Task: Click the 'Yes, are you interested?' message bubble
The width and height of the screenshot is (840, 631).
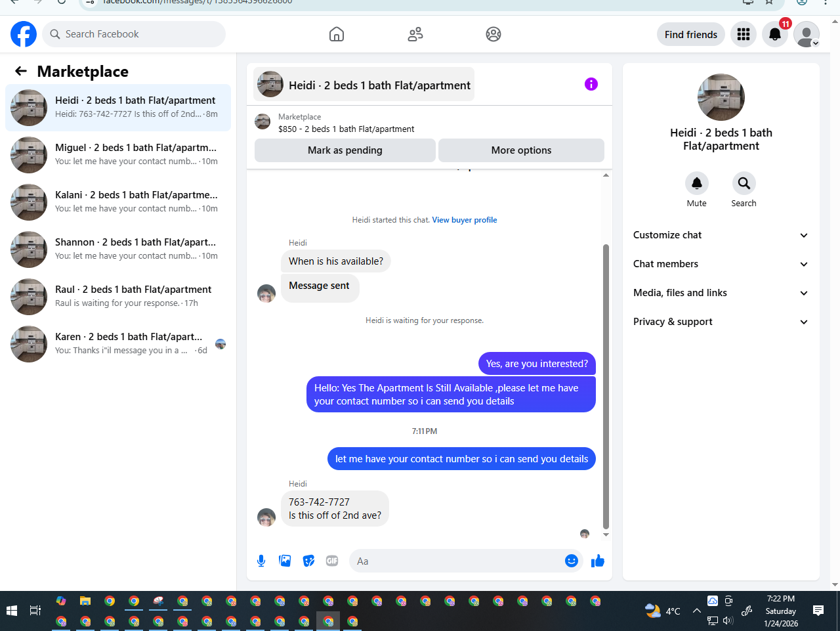Action: point(537,364)
